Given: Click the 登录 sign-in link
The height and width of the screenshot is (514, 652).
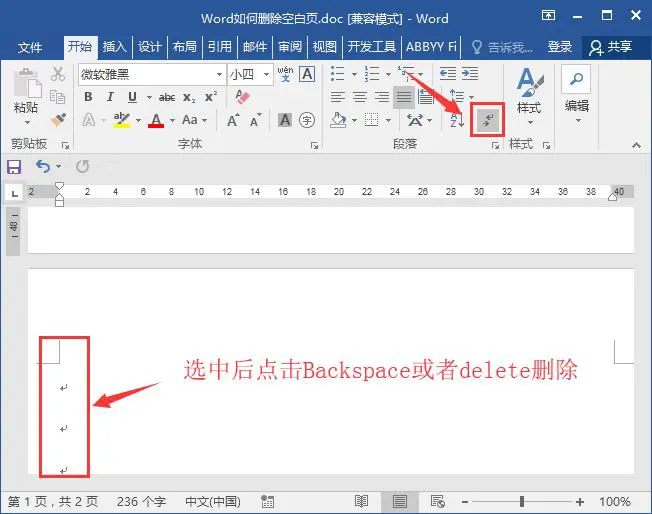Looking at the screenshot, I should click(559, 47).
